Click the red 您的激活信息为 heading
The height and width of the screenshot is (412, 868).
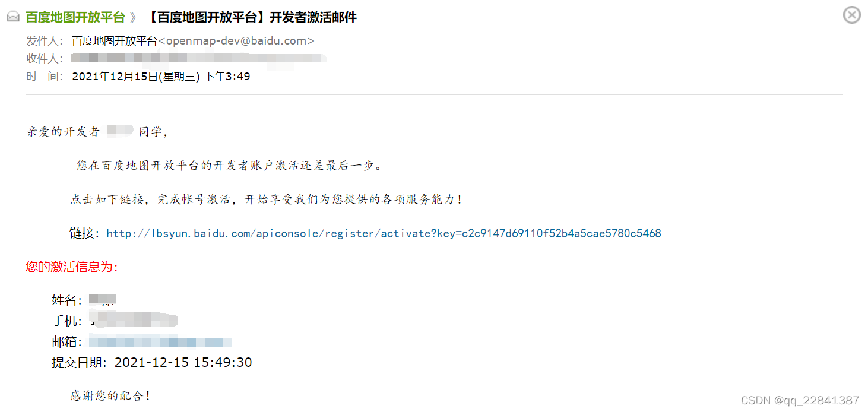(72, 267)
